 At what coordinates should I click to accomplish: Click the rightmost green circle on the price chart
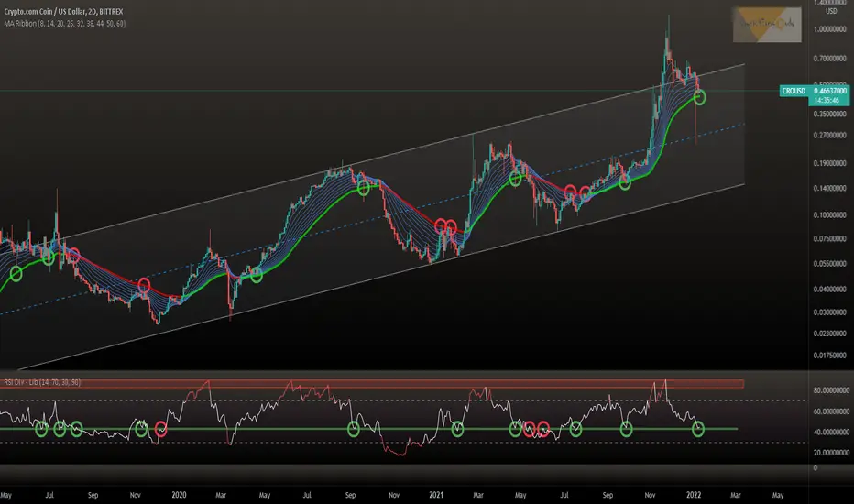click(700, 97)
